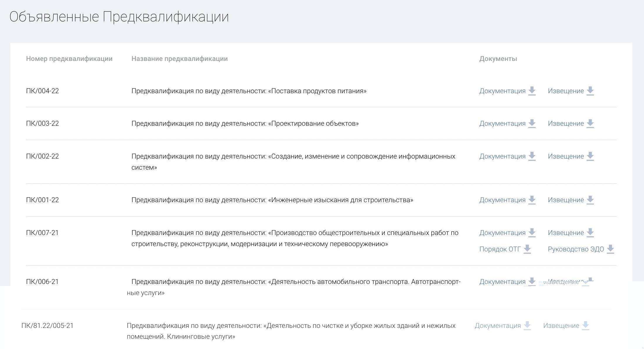Click download icon beside Извещение for ПК/003-22
Viewport: 644px width, 349px height.
(x=590, y=124)
